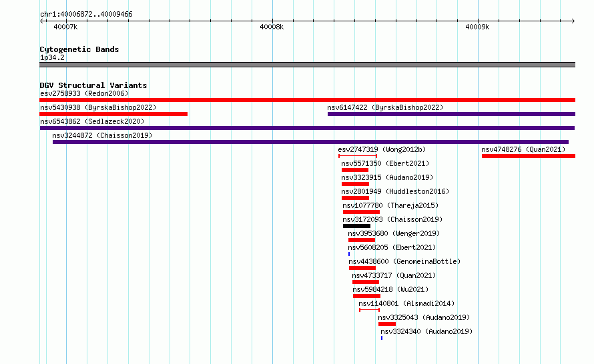This screenshot has width=594, height=364.
Task: Click the 40007k ruler position label
Action: pos(65,27)
